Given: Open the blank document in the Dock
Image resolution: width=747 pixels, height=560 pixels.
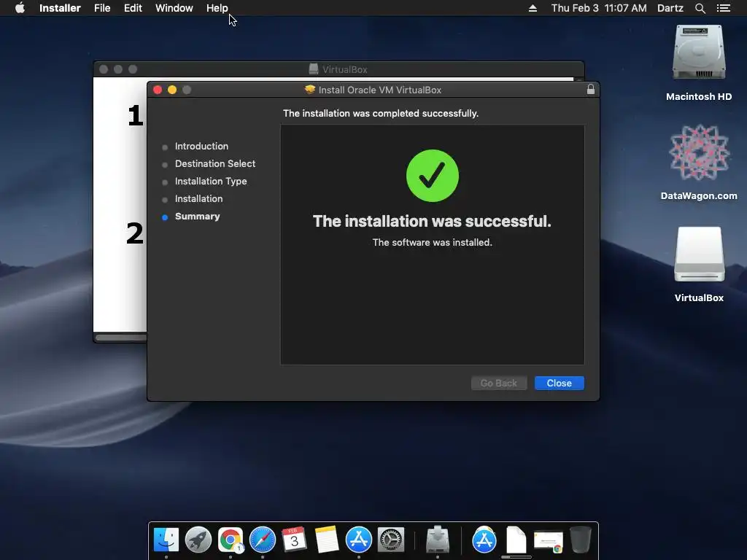Looking at the screenshot, I should coord(516,540).
